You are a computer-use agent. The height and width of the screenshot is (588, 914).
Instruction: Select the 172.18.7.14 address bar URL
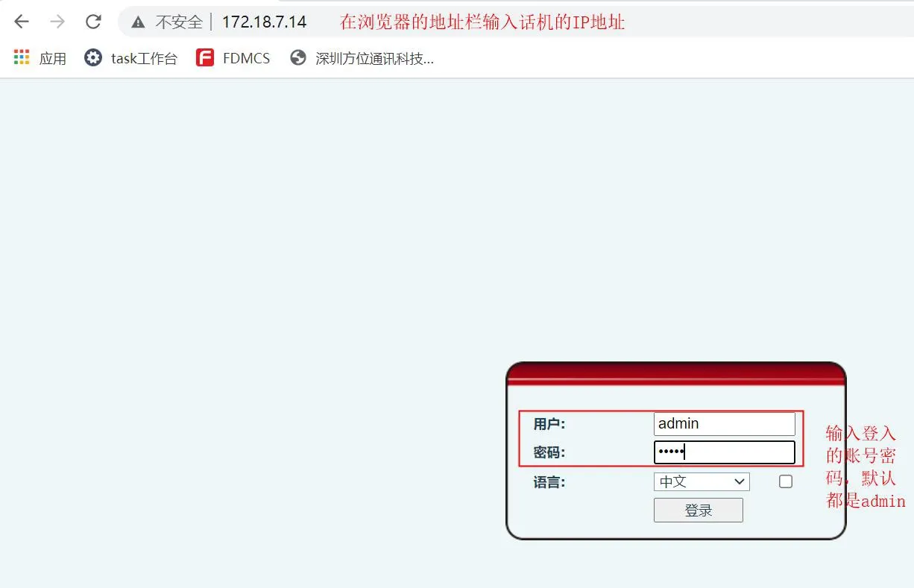[264, 22]
